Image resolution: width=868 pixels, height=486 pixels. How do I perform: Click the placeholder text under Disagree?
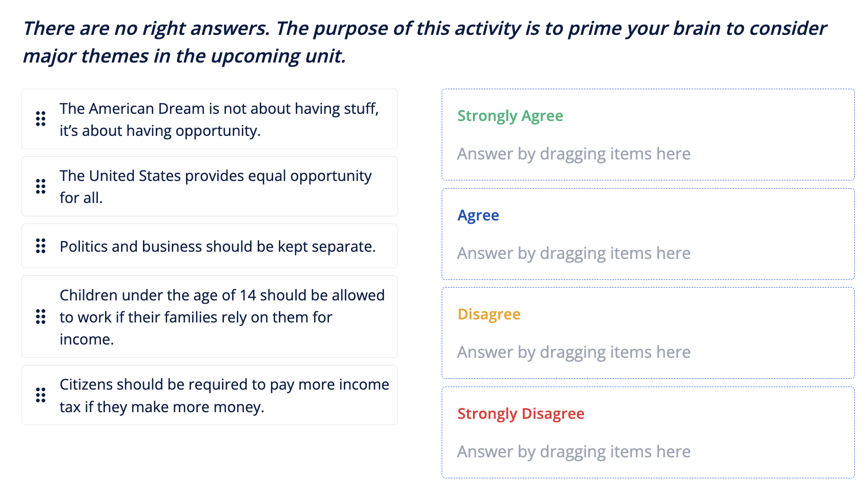pos(573,352)
